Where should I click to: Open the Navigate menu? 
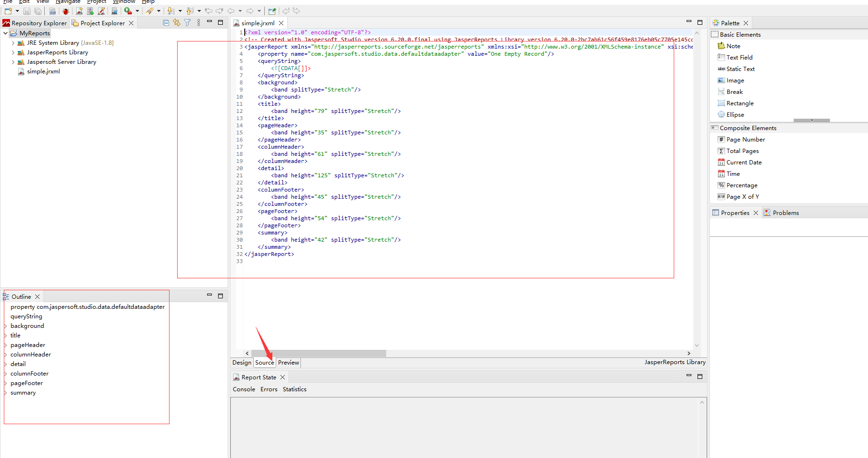coord(68,2)
